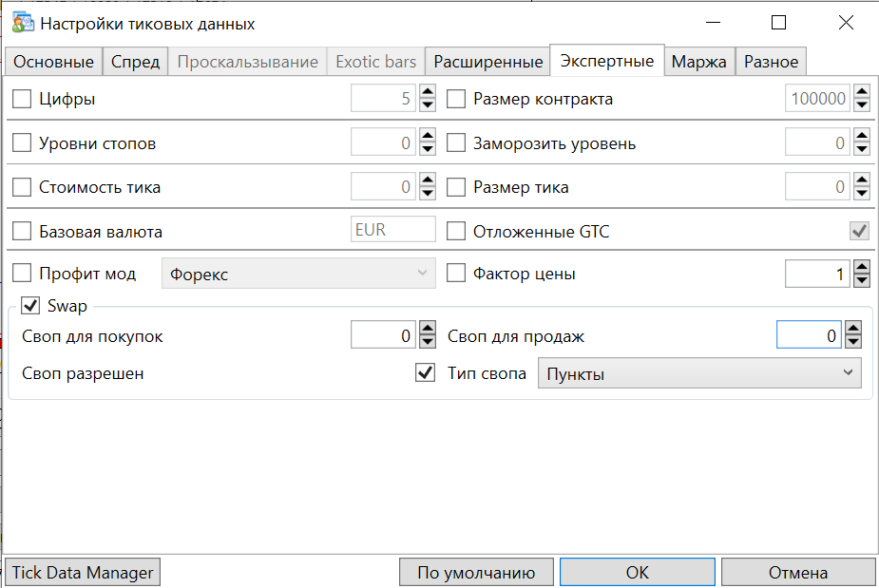Open the Спред tab
Image resolution: width=879 pixels, height=588 pixels.
coord(135,62)
